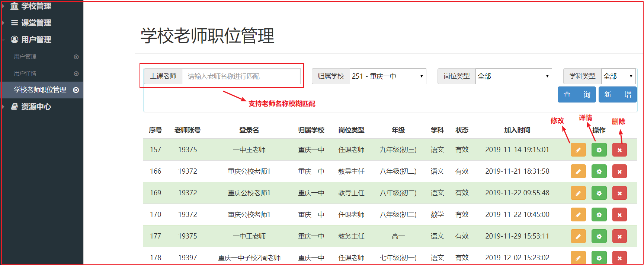This screenshot has height=265, width=644.
Task: Delete row 177 with the red X icon
Action: [619, 236]
